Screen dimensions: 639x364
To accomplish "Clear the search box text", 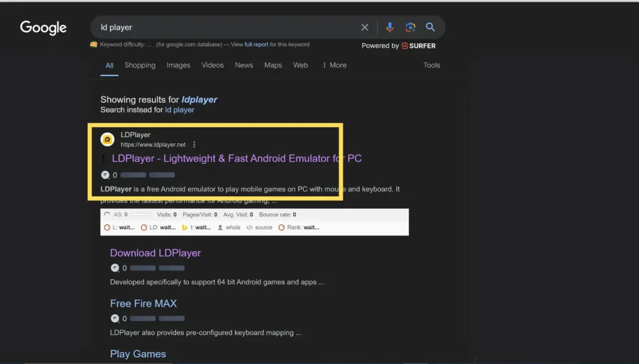I will click(x=365, y=27).
